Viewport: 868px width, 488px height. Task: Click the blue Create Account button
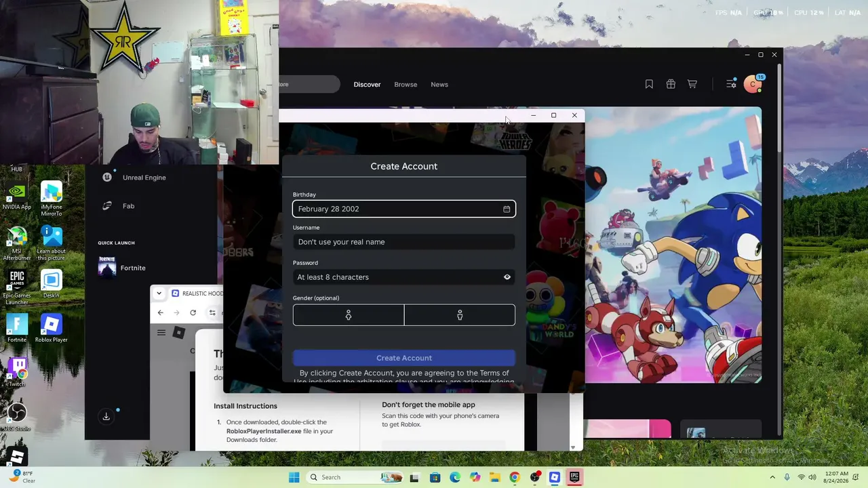(404, 358)
